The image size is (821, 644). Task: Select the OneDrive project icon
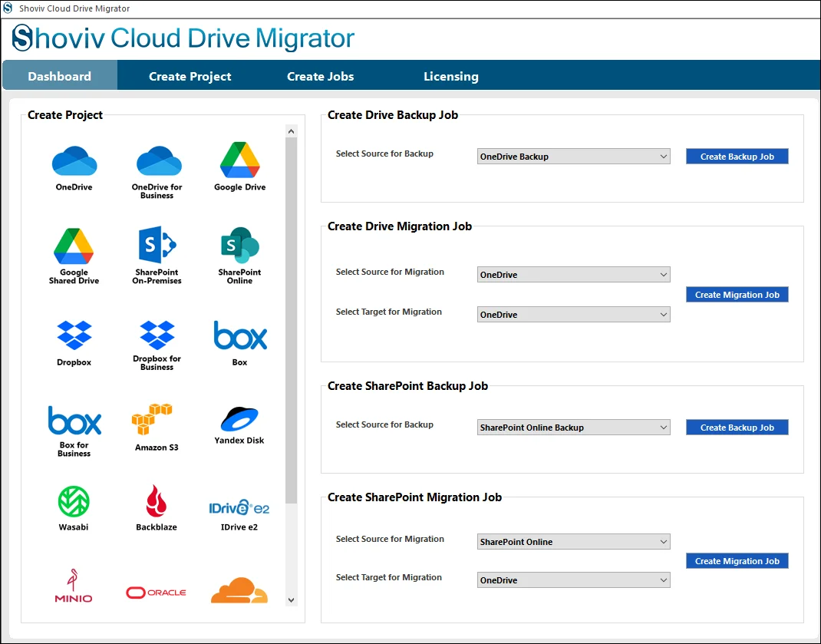coord(74,161)
